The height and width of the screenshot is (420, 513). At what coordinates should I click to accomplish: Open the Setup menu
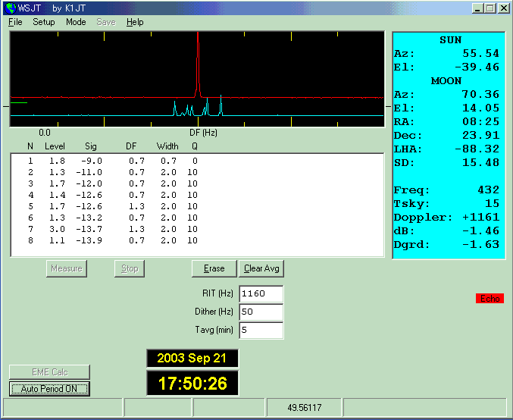pyautogui.click(x=43, y=22)
